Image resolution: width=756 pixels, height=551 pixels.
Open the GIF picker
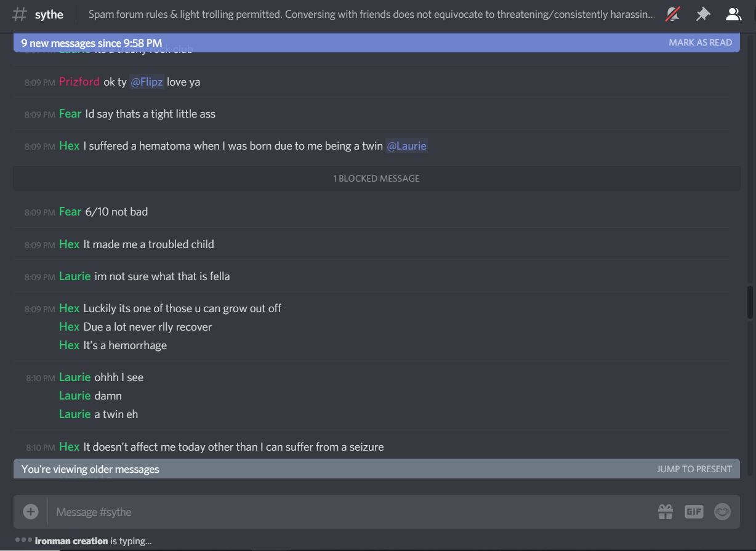(694, 512)
